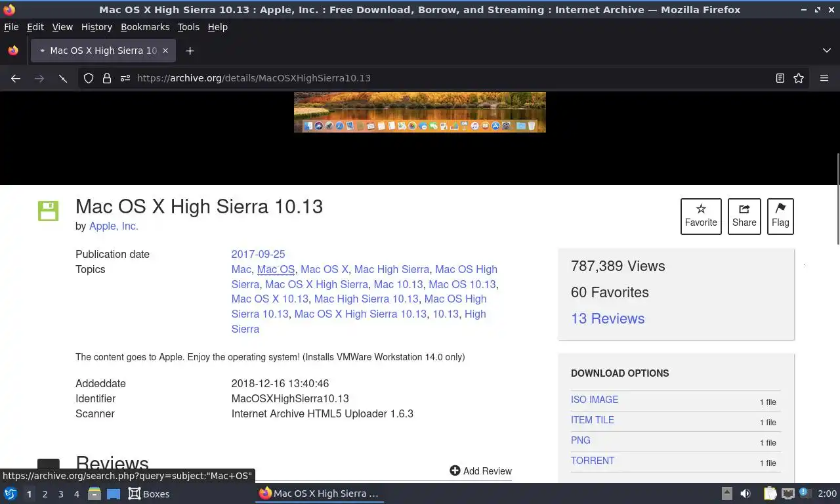Open the 'Mac OS X 10.13' topic link

tap(270, 299)
